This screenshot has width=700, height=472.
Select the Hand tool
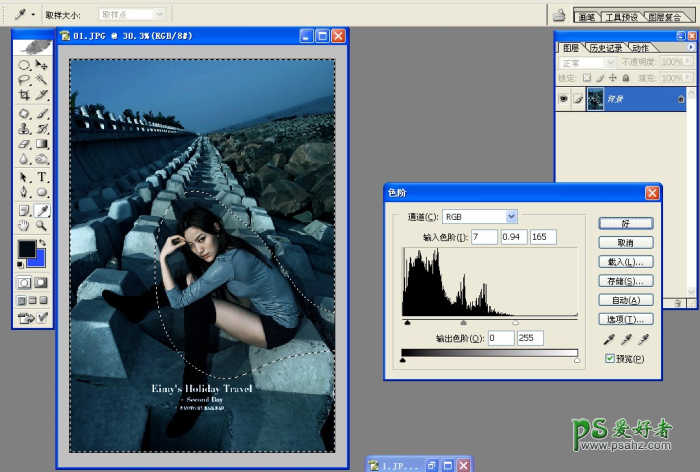[x=24, y=226]
